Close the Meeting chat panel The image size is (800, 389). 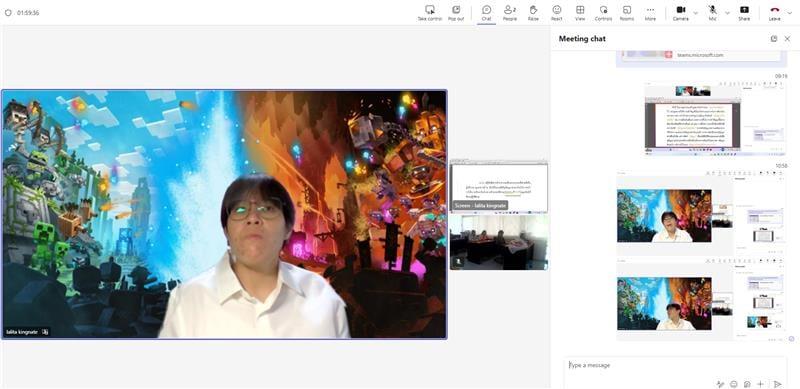click(787, 39)
